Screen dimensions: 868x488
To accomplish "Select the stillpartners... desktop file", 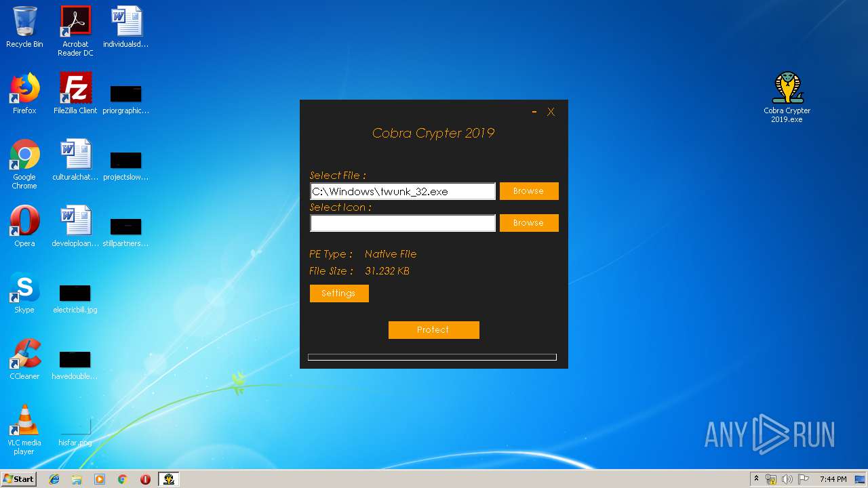I will [126, 232].
